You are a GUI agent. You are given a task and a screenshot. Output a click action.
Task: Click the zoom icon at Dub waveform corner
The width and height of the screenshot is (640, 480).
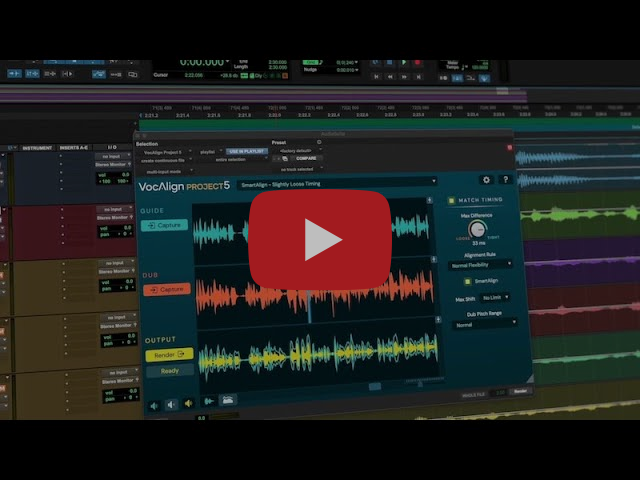433,259
